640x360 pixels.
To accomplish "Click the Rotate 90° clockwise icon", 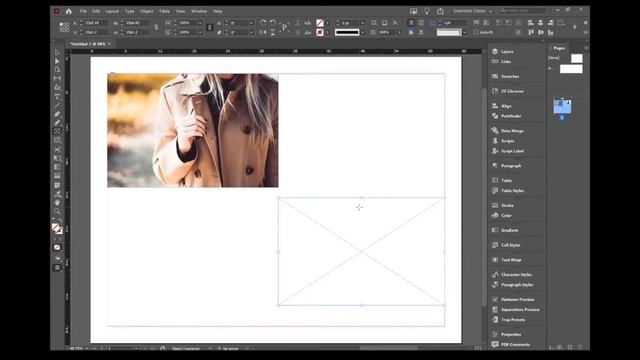I will coord(263,23).
